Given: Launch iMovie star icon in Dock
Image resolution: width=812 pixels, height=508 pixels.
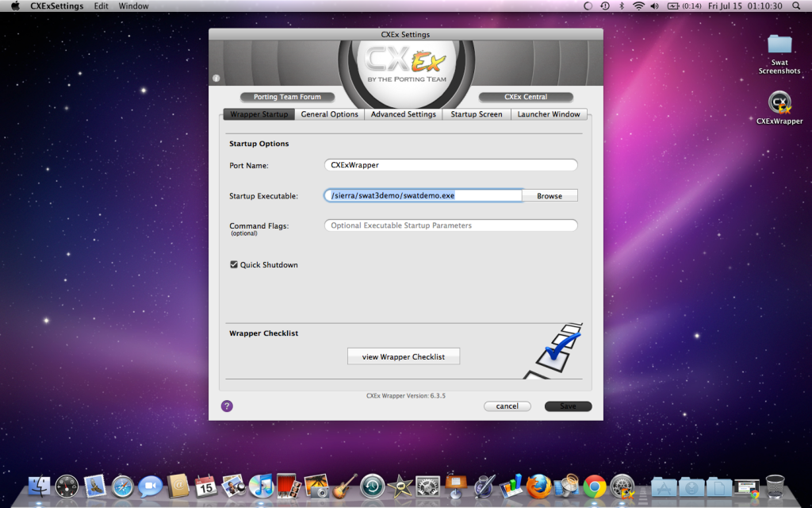Looking at the screenshot, I should (x=400, y=487).
